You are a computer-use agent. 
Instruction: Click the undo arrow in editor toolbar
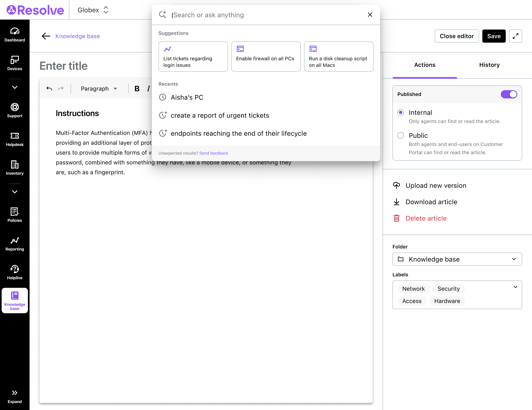coord(49,89)
